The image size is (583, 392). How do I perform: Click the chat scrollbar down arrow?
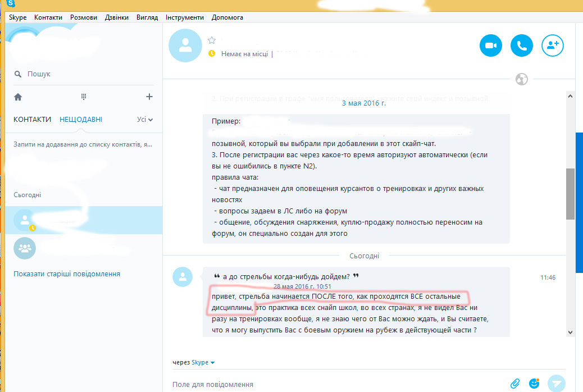(570, 332)
